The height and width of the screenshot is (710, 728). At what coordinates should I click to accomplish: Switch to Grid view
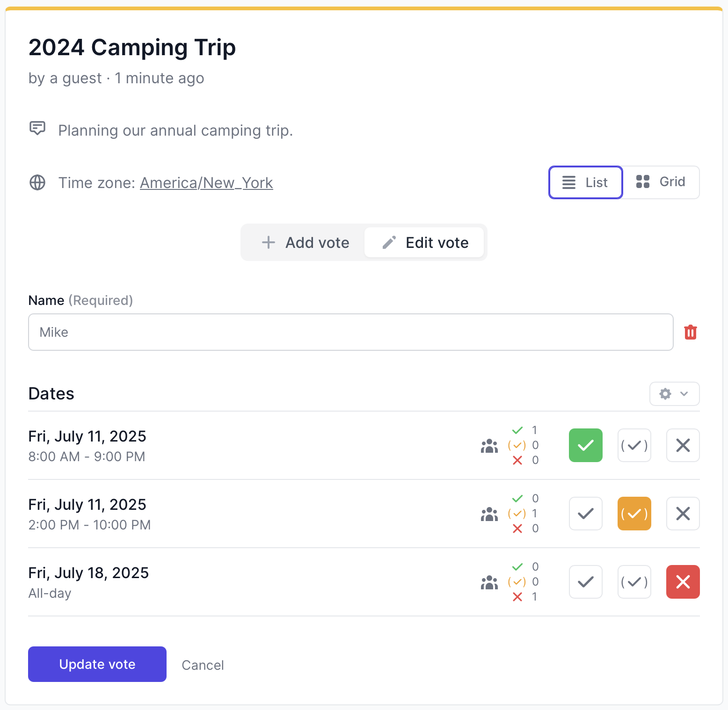(661, 182)
